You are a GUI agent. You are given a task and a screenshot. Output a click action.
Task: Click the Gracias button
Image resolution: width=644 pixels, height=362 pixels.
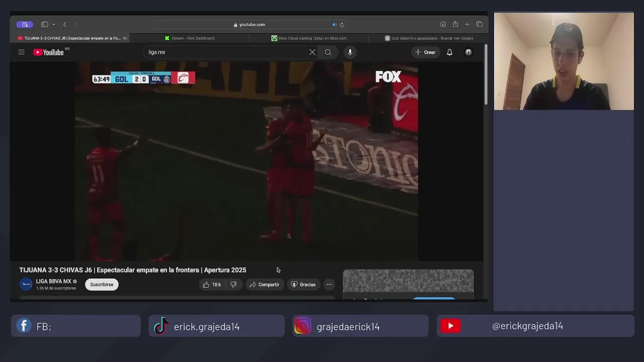click(x=303, y=285)
